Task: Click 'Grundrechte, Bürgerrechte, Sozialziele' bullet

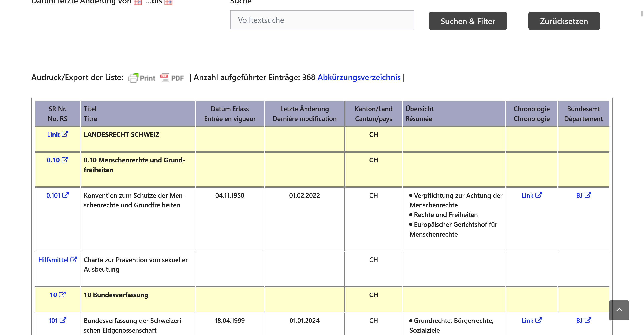Action: [451, 325]
